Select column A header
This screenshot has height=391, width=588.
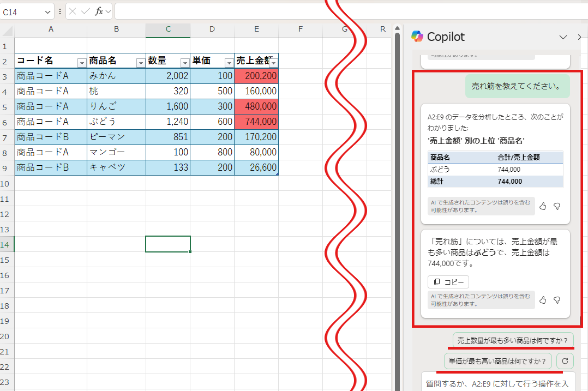(51, 29)
